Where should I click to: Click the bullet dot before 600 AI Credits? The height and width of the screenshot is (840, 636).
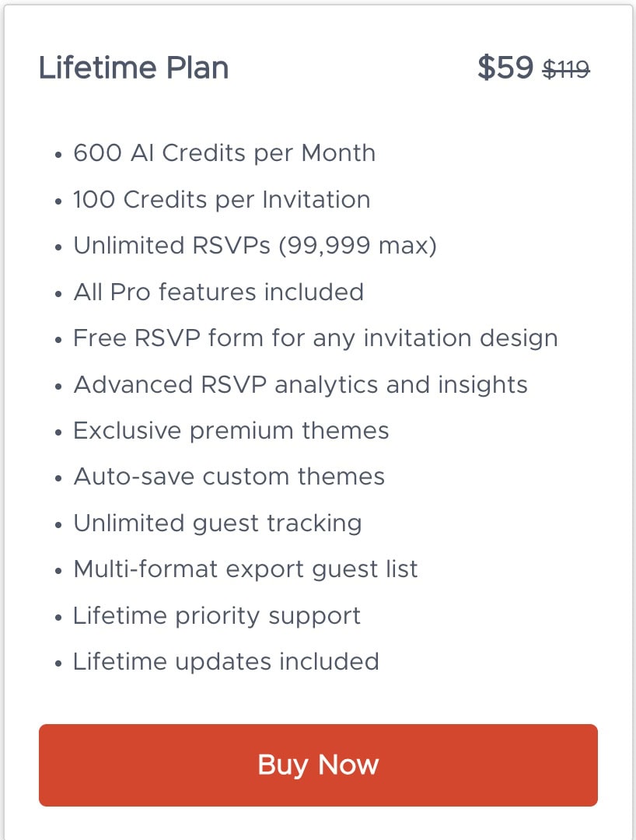click(x=58, y=156)
